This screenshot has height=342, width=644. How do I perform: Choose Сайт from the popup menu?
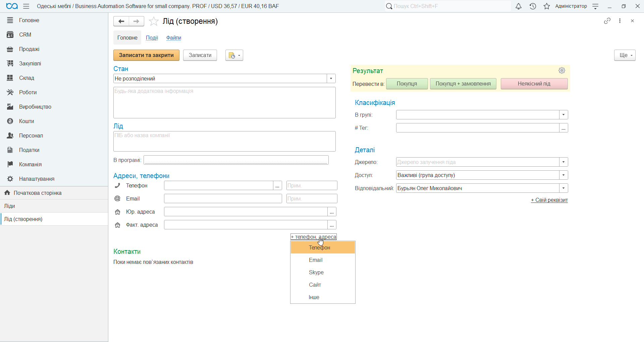(x=323, y=285)
